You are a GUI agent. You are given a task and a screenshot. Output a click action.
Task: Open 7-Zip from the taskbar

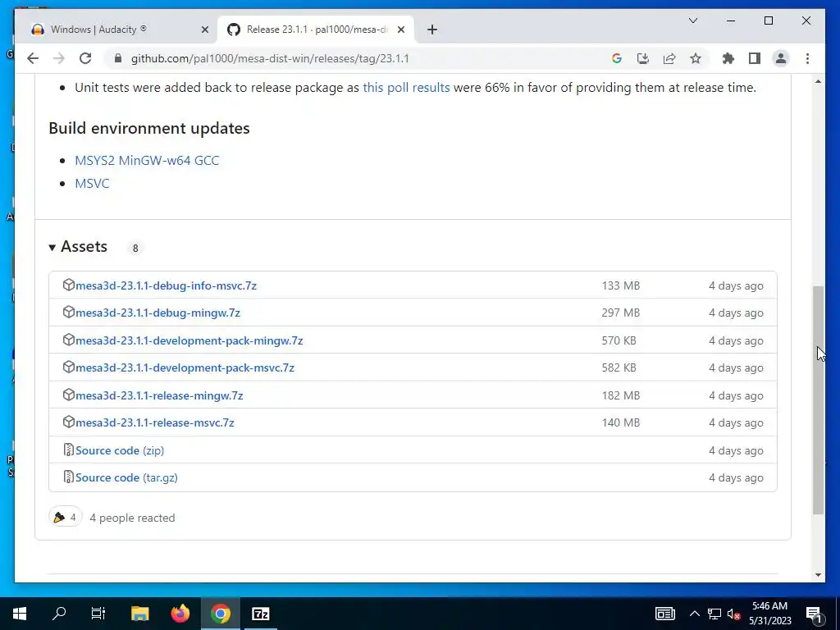click(x=260, y=614)
